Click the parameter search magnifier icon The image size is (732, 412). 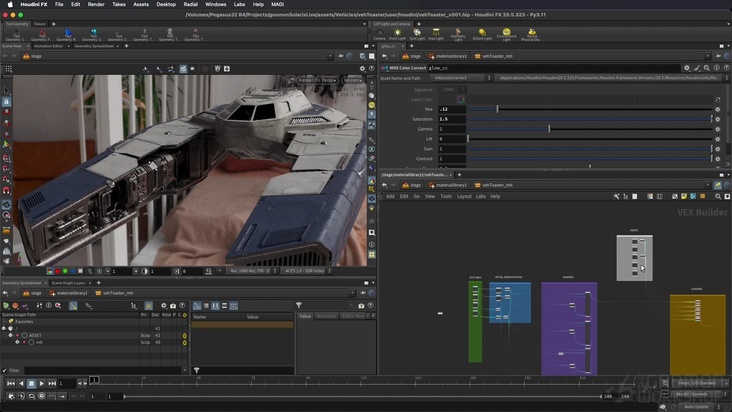click(x=707, y=68)
